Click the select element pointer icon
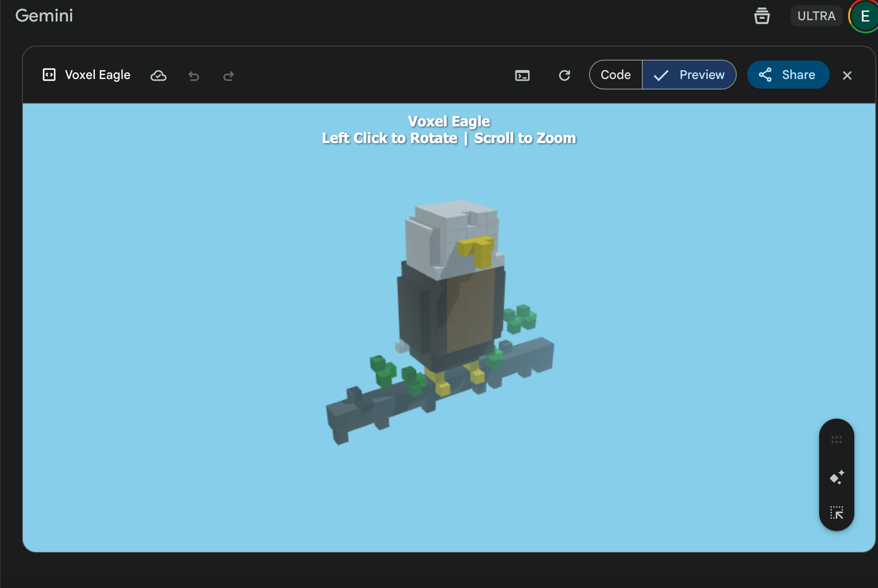This screenshot has width=878, height=588. tap(837, 513)
